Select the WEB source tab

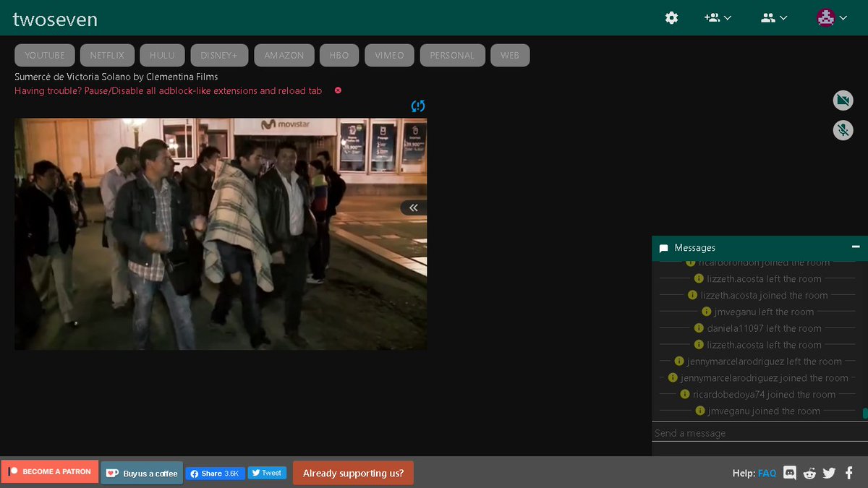[x=510, y=55]
